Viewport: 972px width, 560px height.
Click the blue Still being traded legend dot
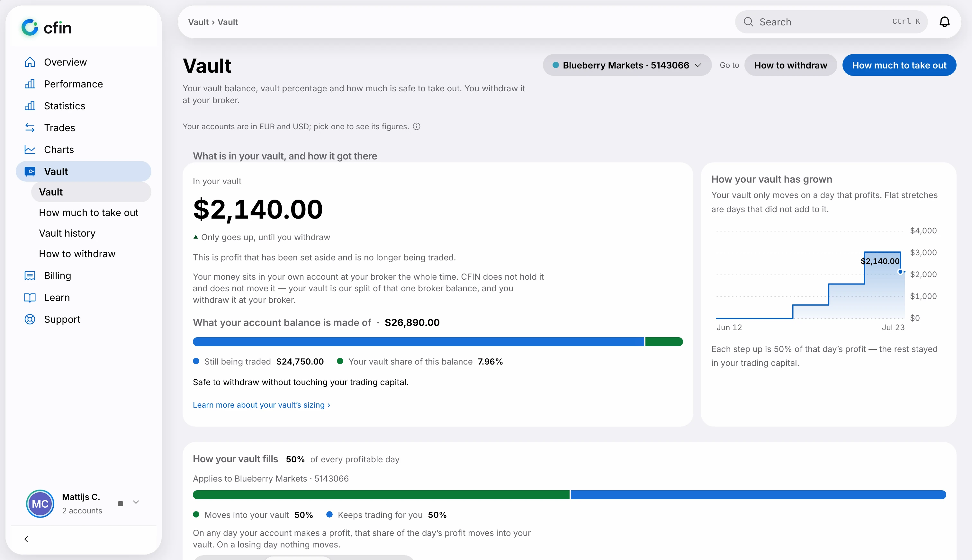tap(196, 361)
